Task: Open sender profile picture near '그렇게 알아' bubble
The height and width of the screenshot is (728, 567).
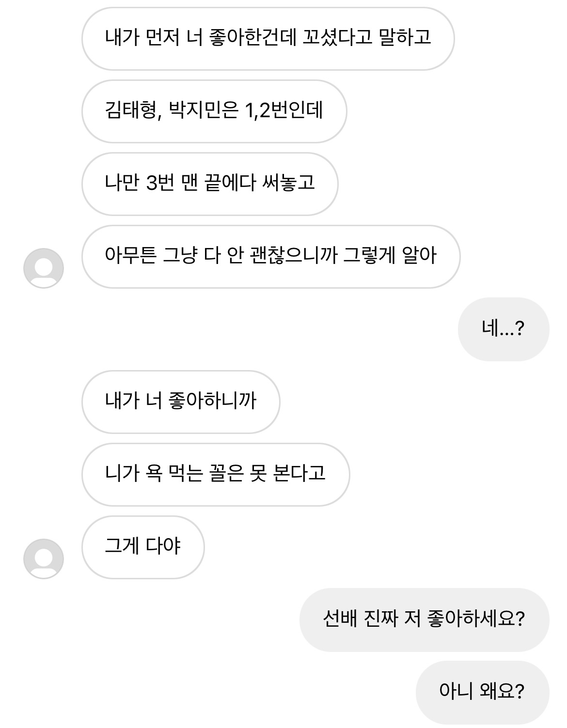Action: pos(44,268)
